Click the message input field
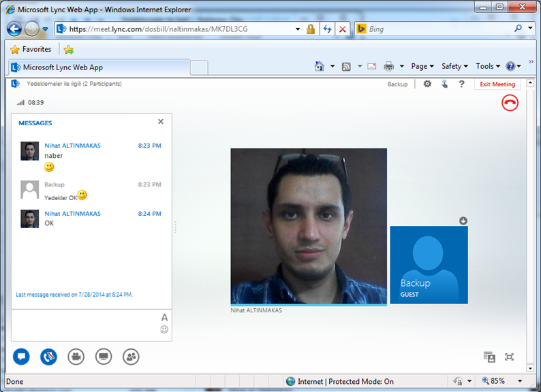The image size is (541, 392). tap(86, 325)
